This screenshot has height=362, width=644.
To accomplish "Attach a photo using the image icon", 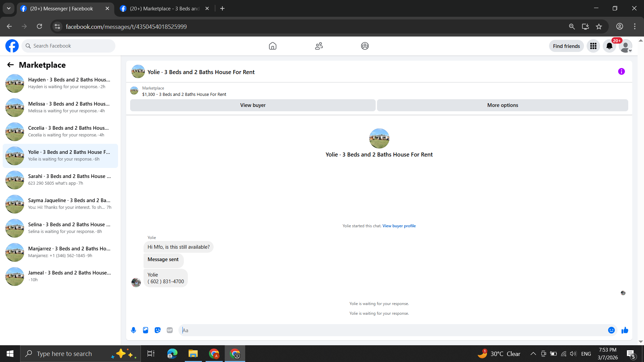I will point(146,330).
